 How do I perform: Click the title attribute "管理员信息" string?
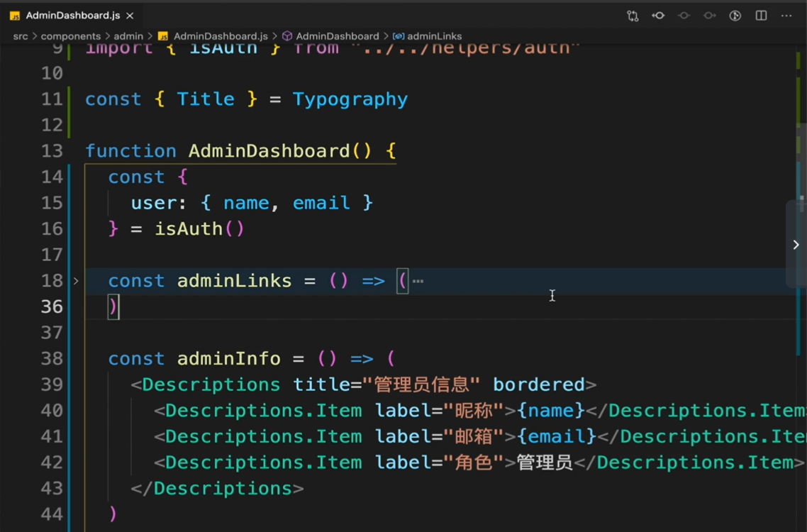(421, 384)
